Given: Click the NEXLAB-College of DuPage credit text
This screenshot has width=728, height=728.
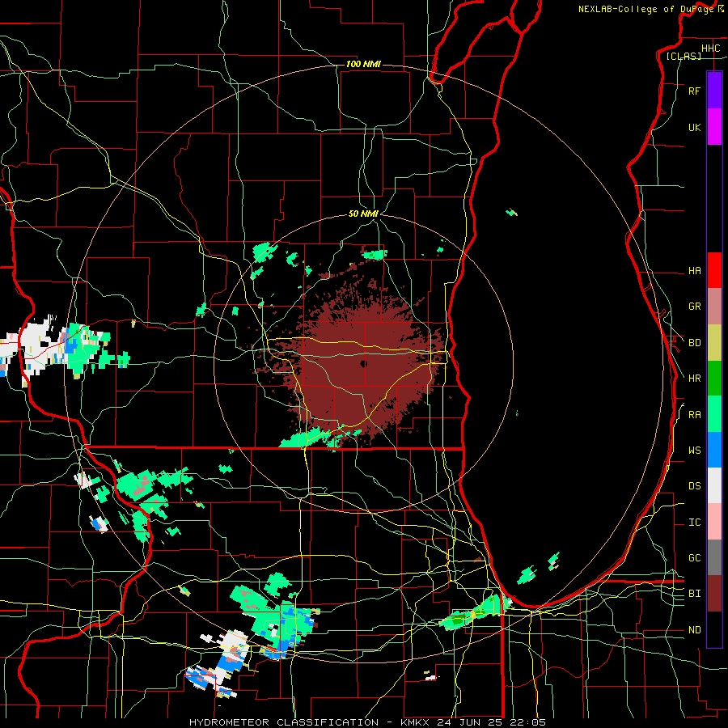Looking at the screenshot, I should [645, 9].
